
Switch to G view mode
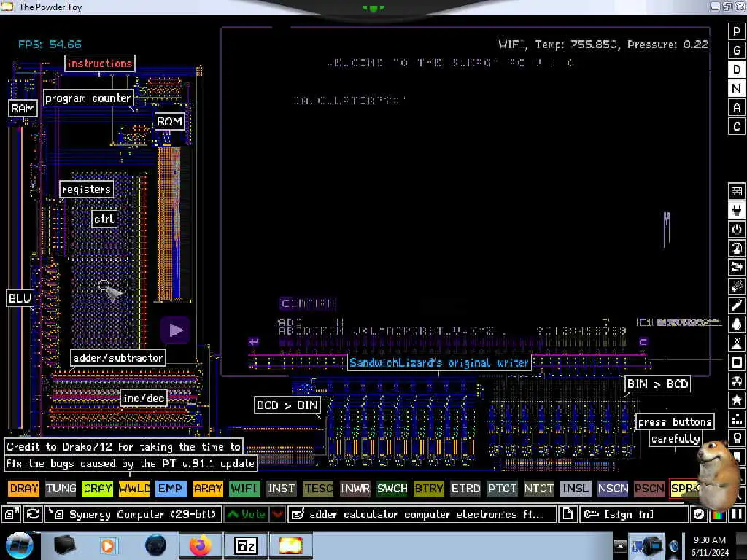[737, 50]
